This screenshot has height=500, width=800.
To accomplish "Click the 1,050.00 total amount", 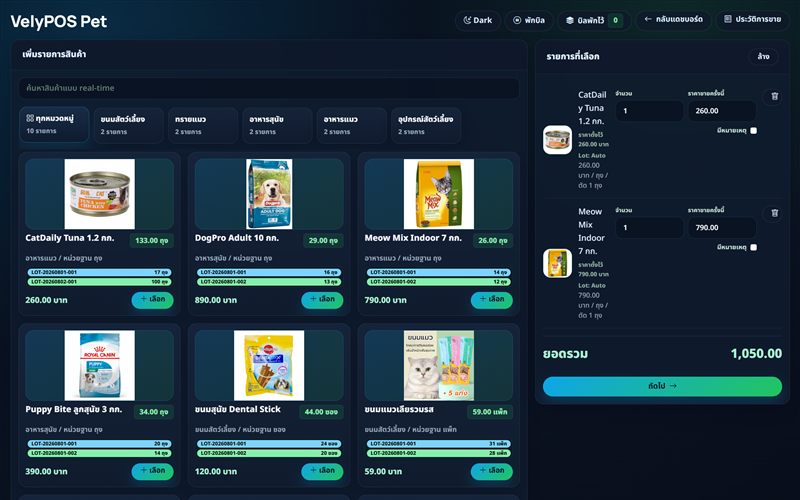I will (756, 354).
